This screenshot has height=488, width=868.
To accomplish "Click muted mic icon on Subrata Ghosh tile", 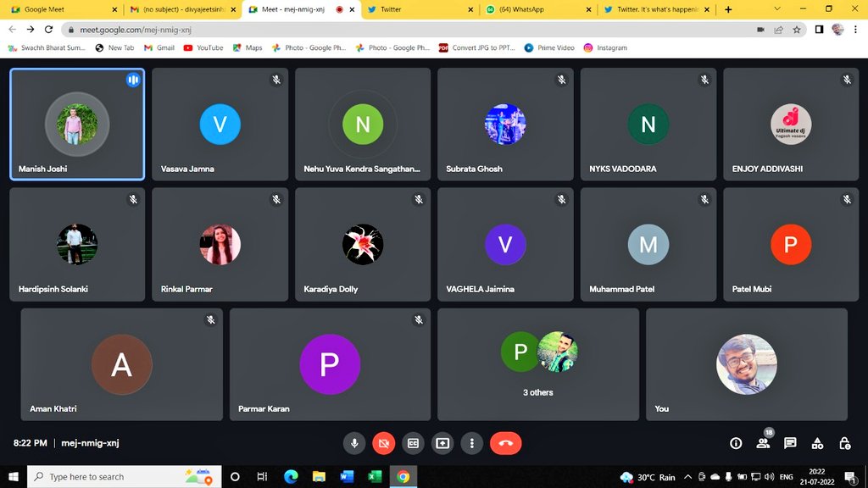I will pyautogui.click(x=561, y=80).
